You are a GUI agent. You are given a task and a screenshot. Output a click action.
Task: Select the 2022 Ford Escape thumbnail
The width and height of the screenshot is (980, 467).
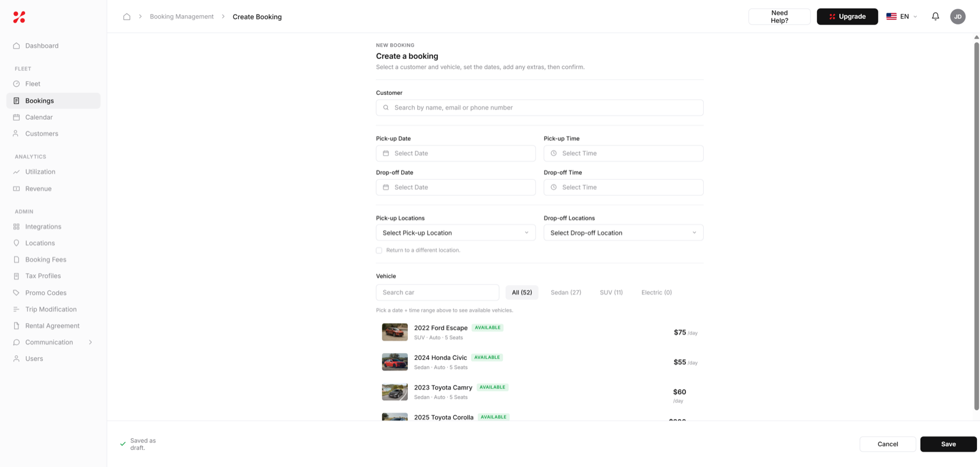click(x=395, y=332)
